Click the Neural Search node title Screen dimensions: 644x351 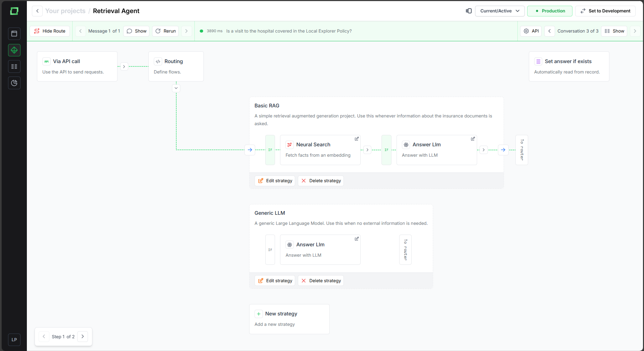click(x=313, y=145)
